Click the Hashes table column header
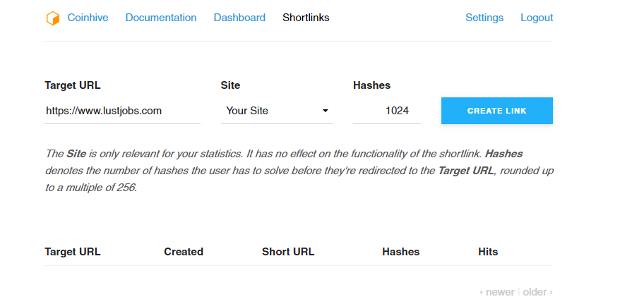The image size is (644, 304). [400, 252]
